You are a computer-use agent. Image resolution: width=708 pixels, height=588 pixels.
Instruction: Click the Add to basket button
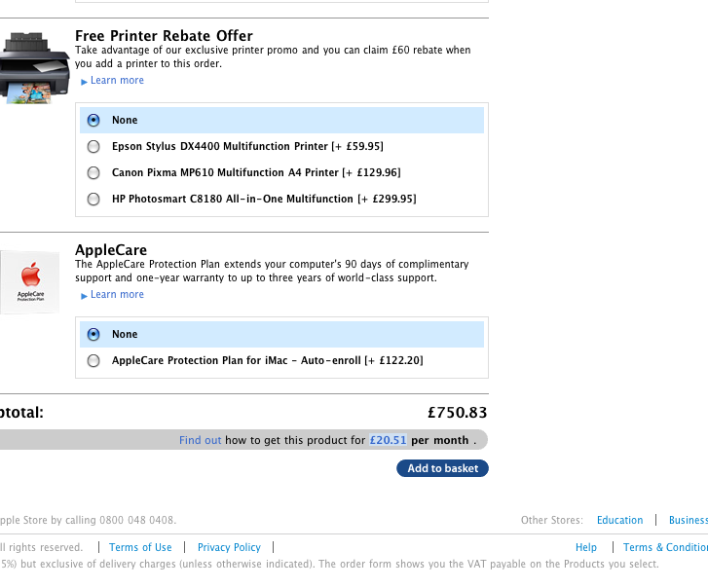[442, 468]
